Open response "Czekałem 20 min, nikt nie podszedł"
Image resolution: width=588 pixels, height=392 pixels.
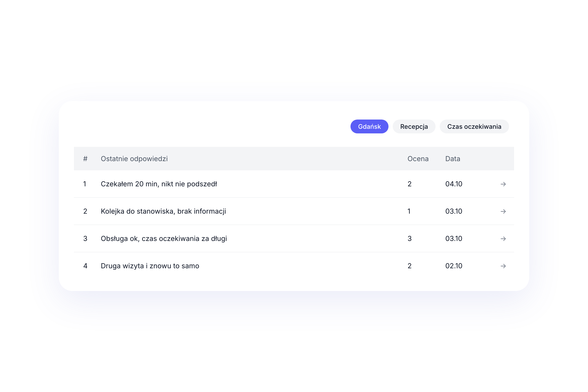(x=159, y=184)
